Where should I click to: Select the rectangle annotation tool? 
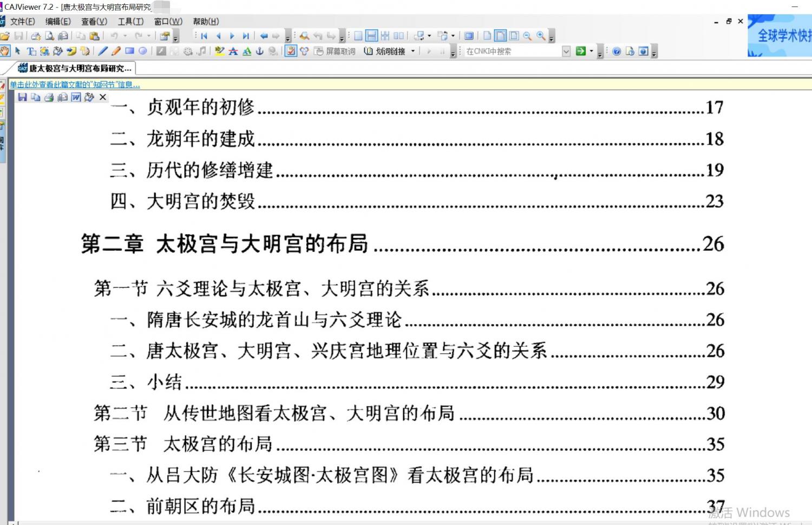coord(129,51)
